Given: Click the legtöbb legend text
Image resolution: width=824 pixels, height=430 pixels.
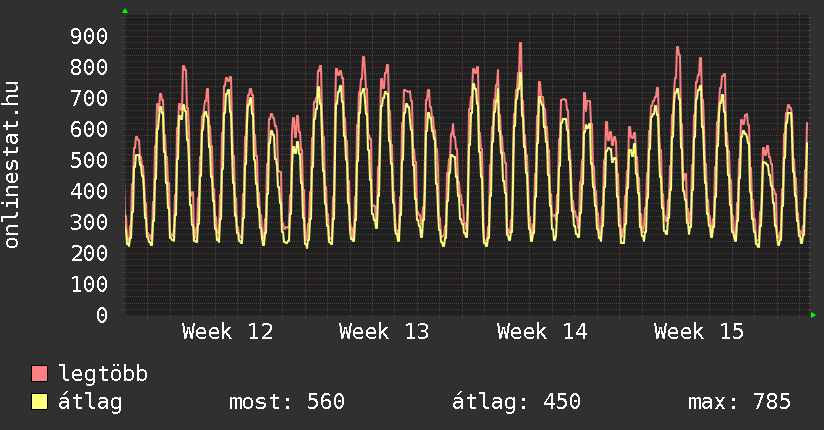Looking at the screenshot, I should [104, 374].
